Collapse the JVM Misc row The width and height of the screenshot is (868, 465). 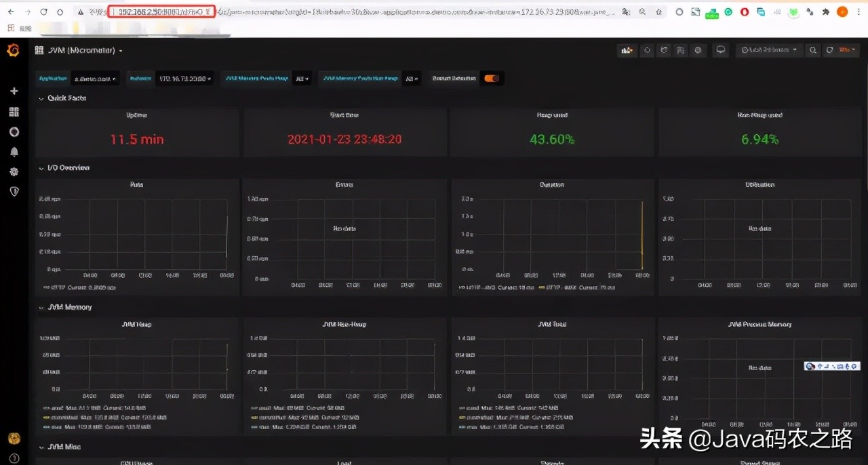[x=60, y=447]
